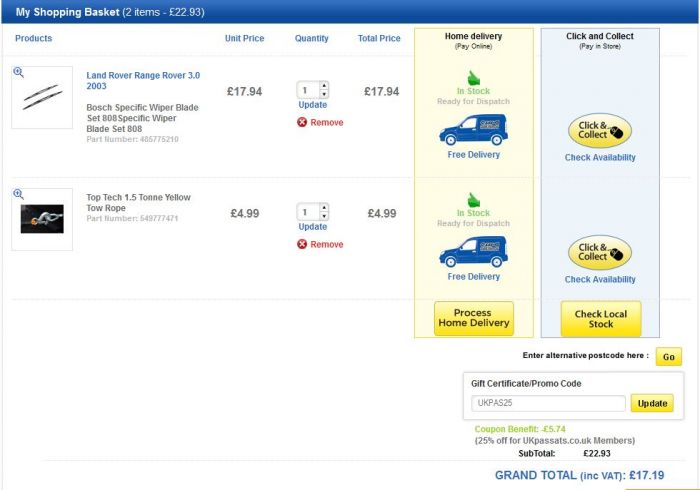Viewport: 700px width, 490px height.
Task: Click magnifier icon on wiper blade image
Action: [18, 72]
